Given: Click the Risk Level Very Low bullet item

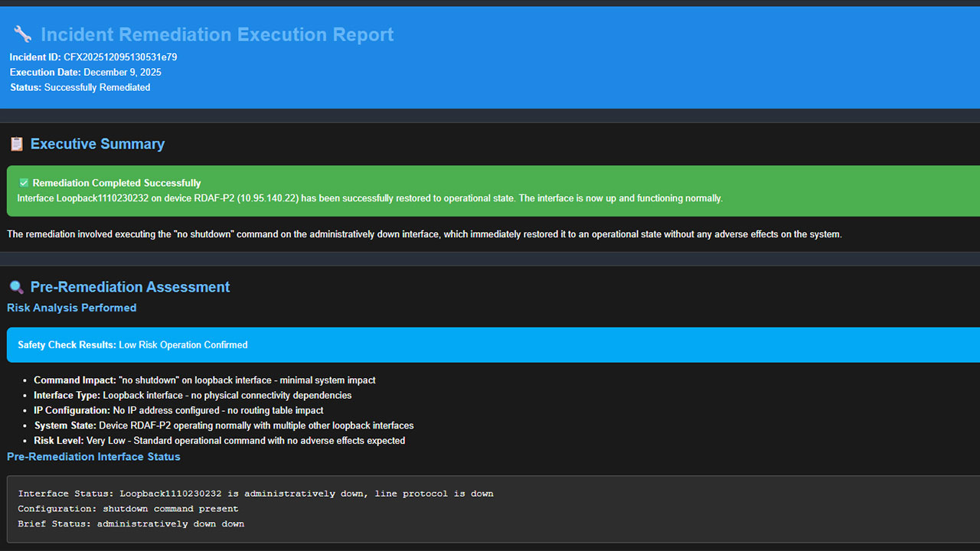Looking at the screenshot, I should point(219,441).
